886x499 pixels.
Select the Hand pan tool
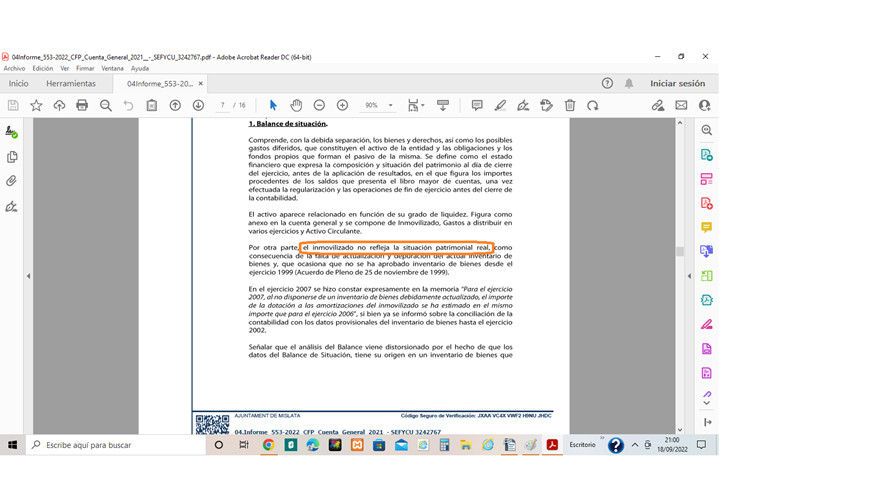click(x=296, y=105)
